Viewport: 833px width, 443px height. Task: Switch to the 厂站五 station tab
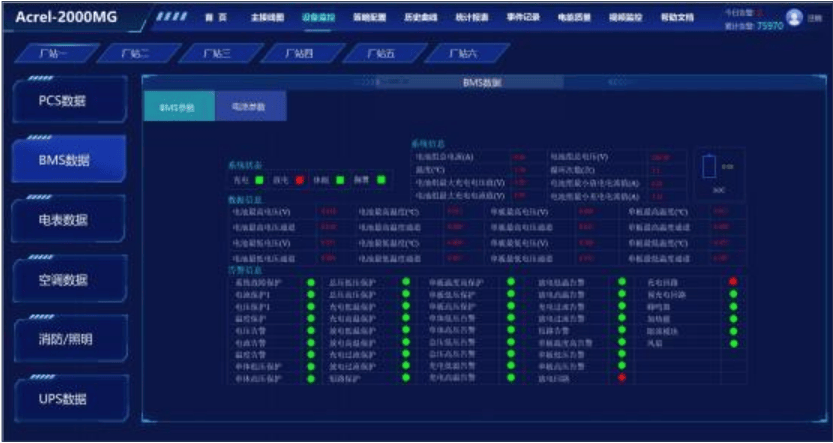(380, 53)
